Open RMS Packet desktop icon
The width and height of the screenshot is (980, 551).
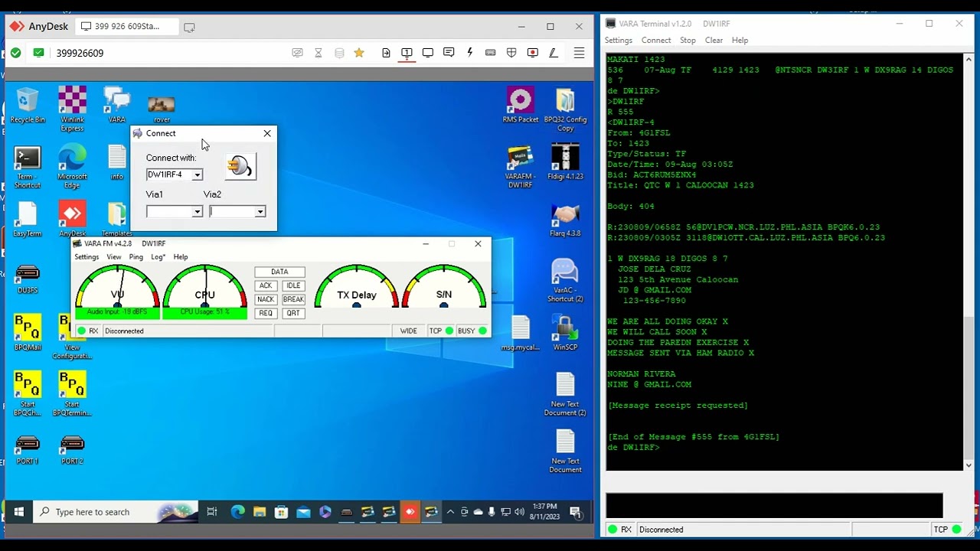click(x=521, y=106)
